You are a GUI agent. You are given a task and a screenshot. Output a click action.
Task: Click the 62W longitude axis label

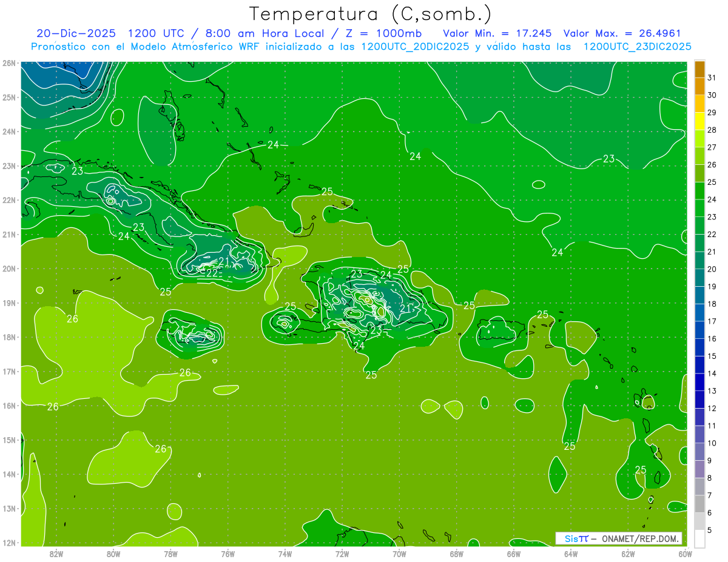pyautogui.click(x=628, y=554)
